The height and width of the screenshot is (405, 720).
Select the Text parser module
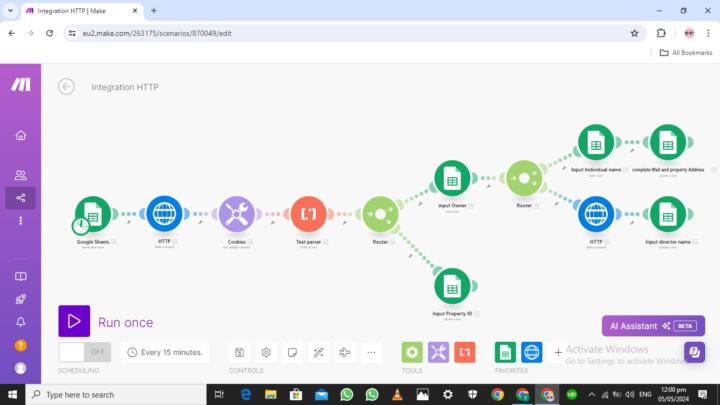pyautogui.click(x=309, y=214)
